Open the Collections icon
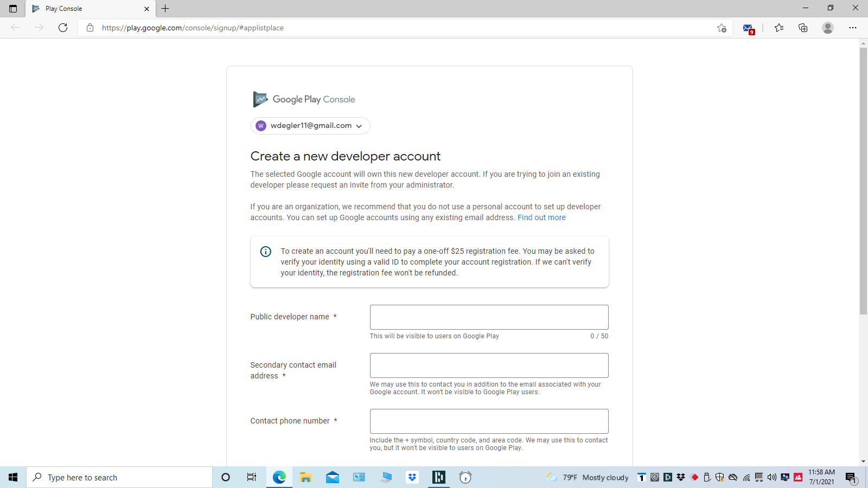Image resolution: width=868 pixels, height=488 pixels. click(803, 28)
